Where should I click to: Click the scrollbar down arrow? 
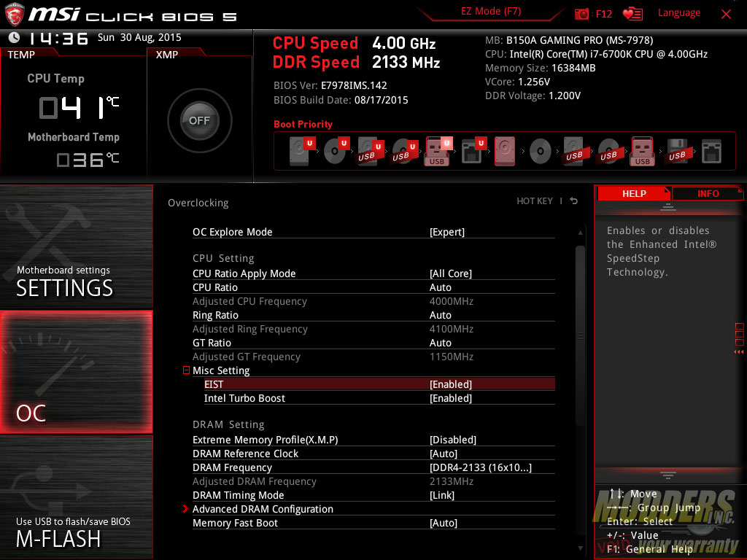click(580, 548)
